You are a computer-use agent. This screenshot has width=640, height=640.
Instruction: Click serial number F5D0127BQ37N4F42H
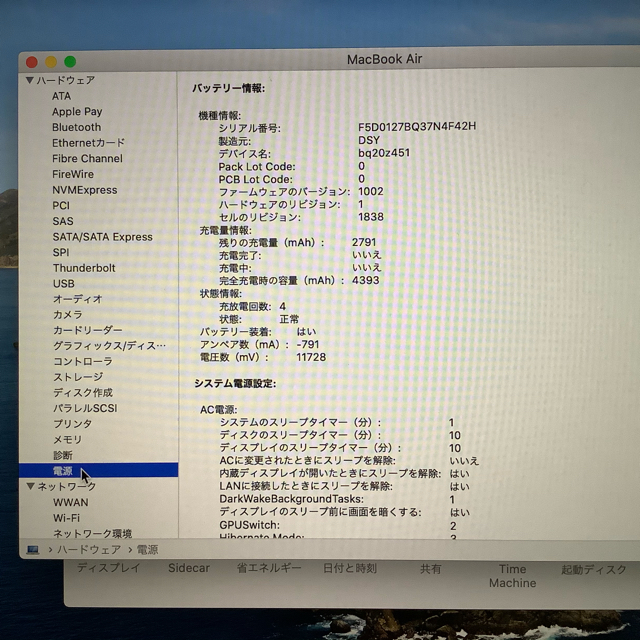pos(417,126)
